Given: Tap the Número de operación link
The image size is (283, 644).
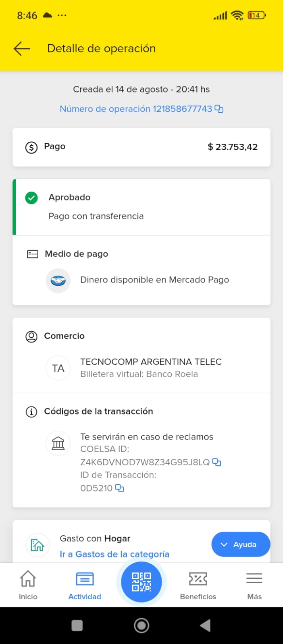Looking at the screenshot, I should (135, 109).
